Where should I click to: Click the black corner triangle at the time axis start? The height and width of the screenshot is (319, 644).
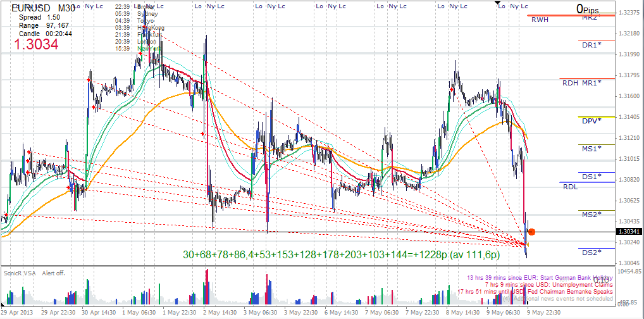(x=2, y=305)
